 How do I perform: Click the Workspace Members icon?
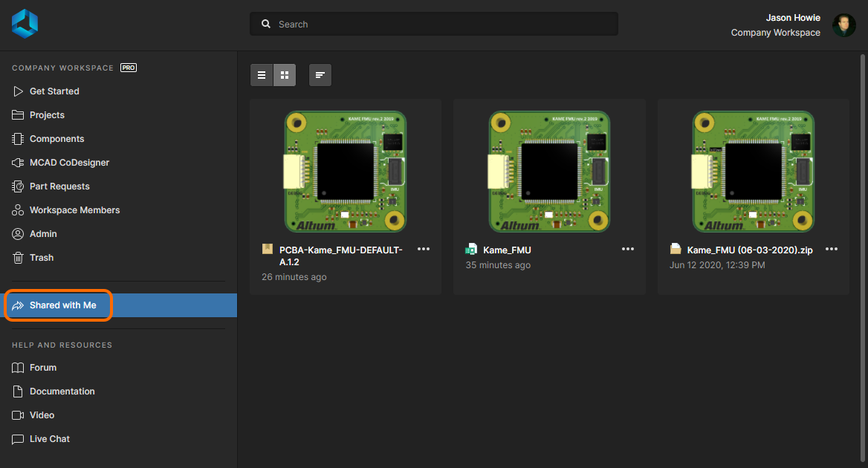(x=18, y=210)
